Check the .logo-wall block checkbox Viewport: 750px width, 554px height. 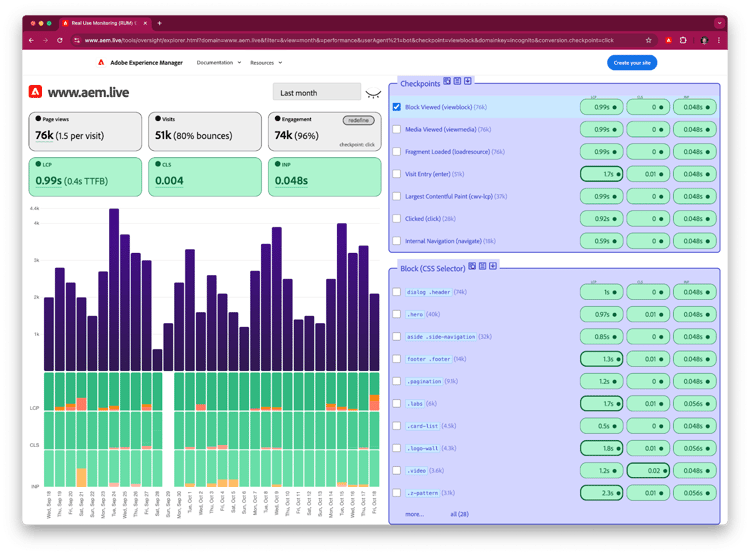397,448
